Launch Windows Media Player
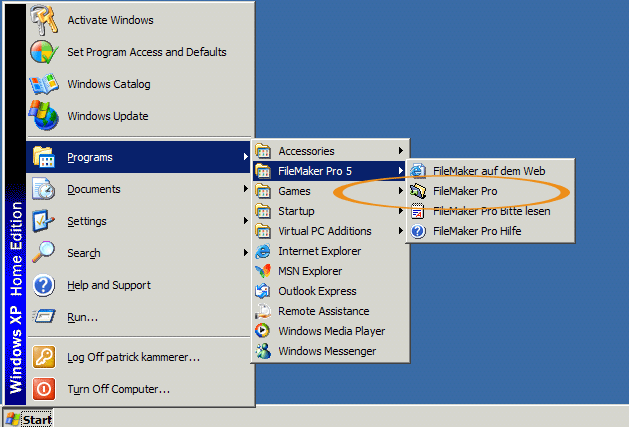 (x=331, y=331)
